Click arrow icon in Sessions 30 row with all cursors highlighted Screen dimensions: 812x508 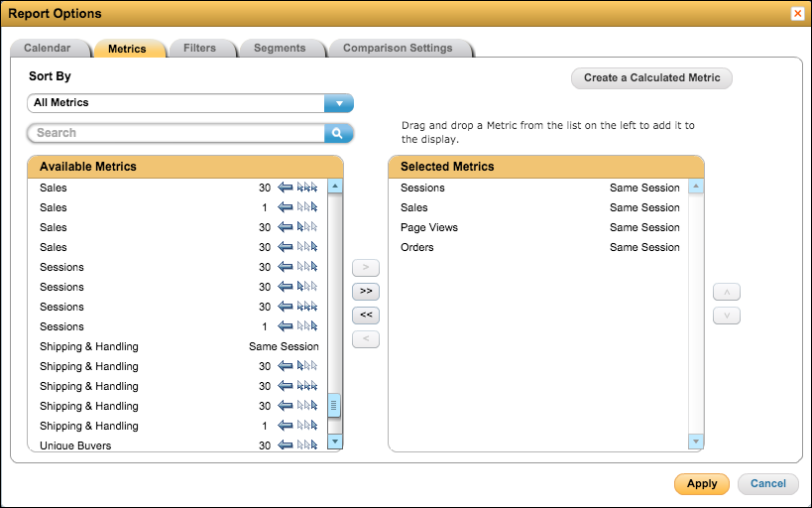pos(286,307)
